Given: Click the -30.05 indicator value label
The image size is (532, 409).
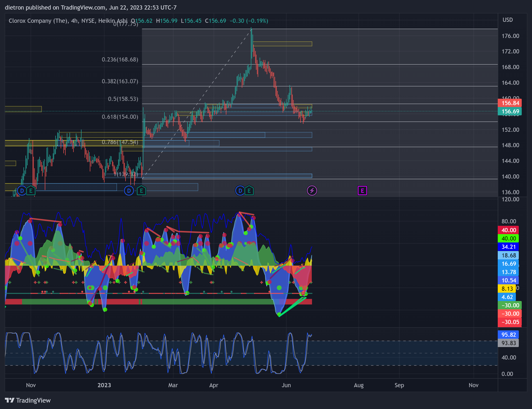Looking at the screenshot, I should pos(510,322).
